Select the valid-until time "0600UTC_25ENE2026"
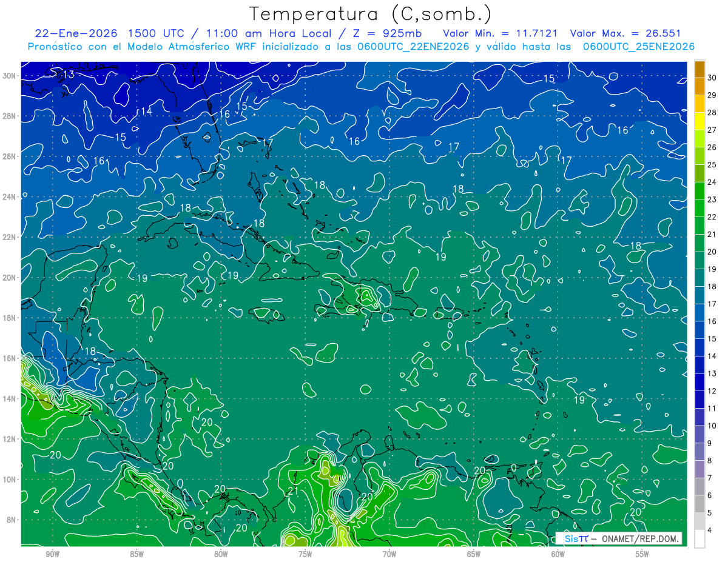 [638, 47]
